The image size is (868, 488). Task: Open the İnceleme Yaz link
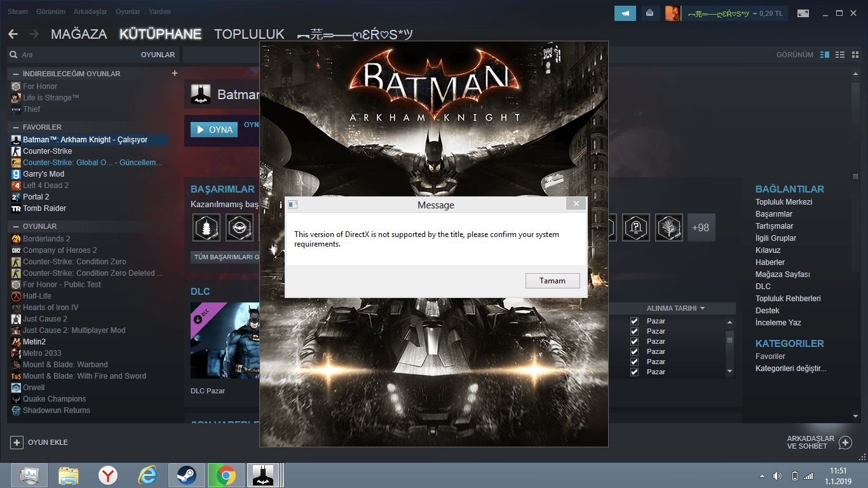point(778,323)
